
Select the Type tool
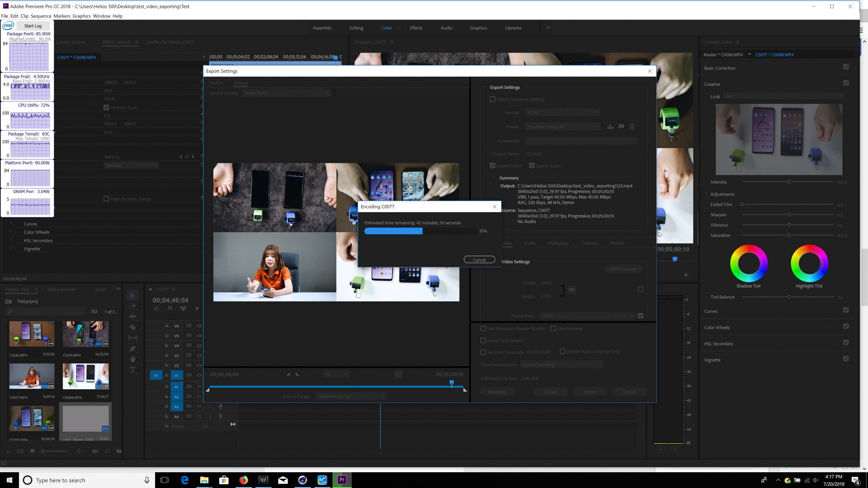coord(133,370)
